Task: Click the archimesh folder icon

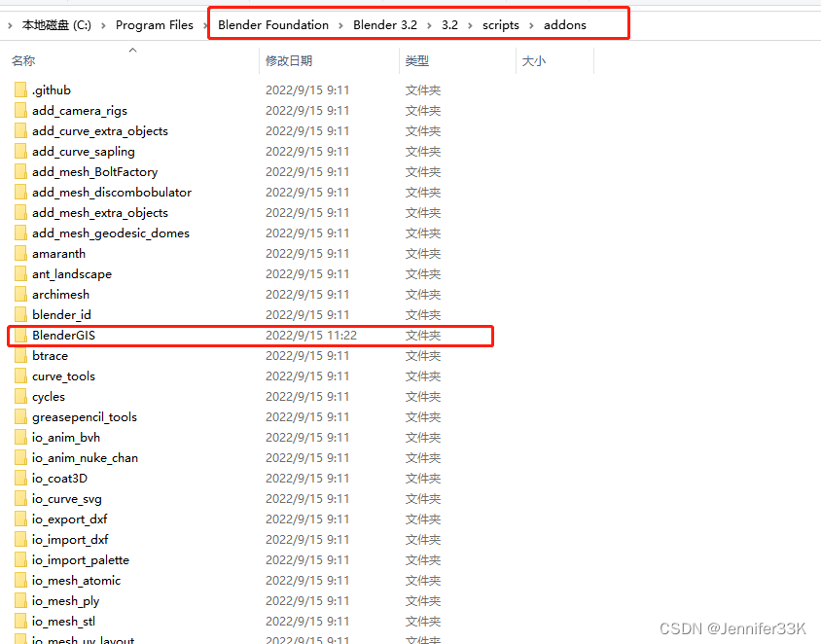Action: (20, 294)
